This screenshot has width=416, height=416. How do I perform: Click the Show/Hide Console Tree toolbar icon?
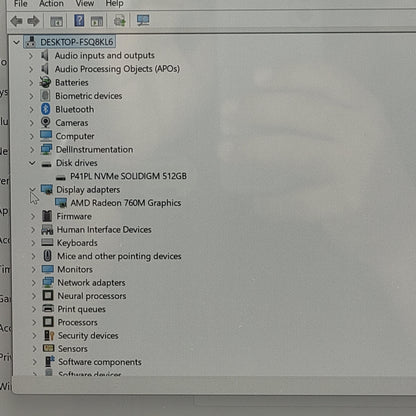(x=56, y=22)
